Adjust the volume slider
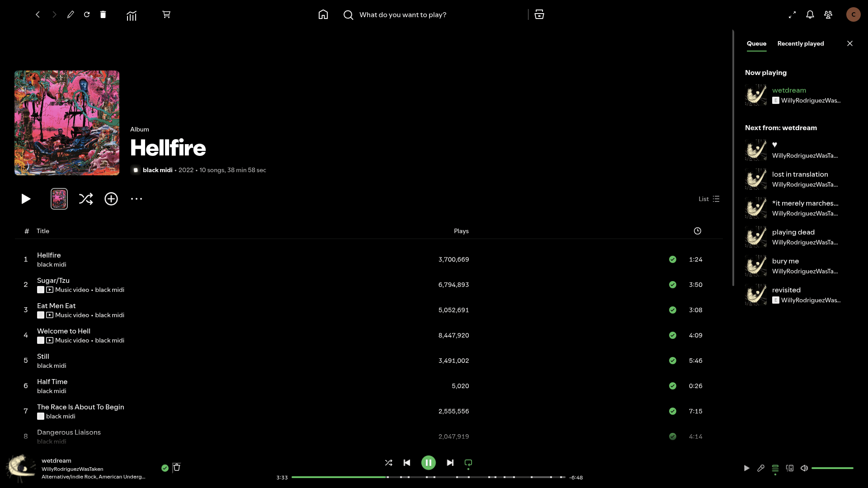The height and width of the screenshot is (488, 868). (832, 468)
